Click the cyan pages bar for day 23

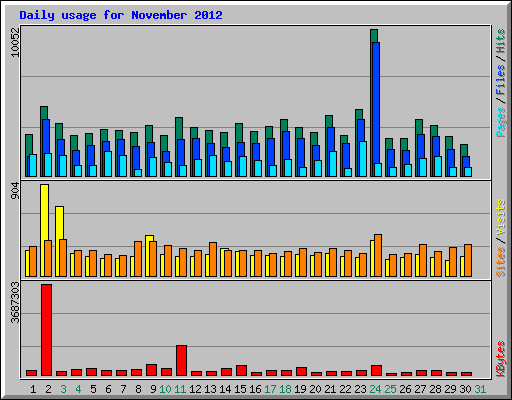coord(363,159)
